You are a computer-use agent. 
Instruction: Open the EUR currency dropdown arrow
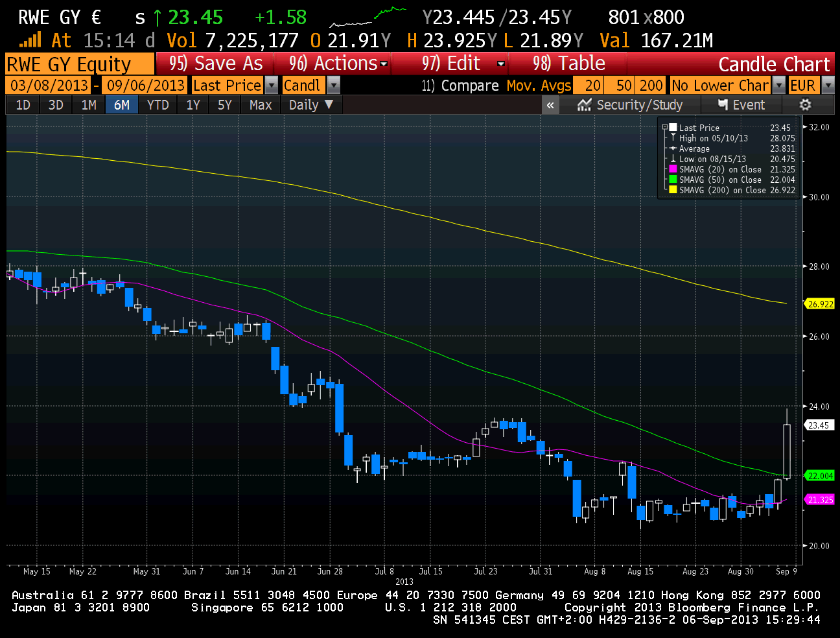point(828,86)
